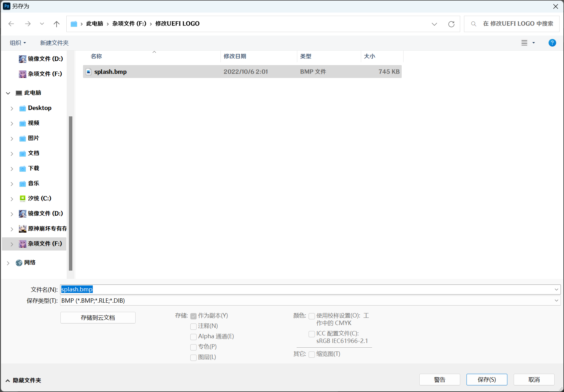Click the 保存(S) button
564x392 pixels.
[487, 379]
